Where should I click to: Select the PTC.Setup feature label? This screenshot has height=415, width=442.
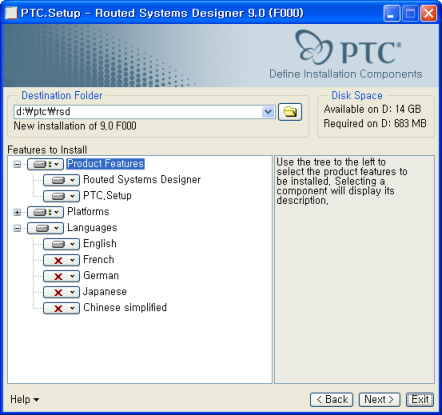(107, 196)
